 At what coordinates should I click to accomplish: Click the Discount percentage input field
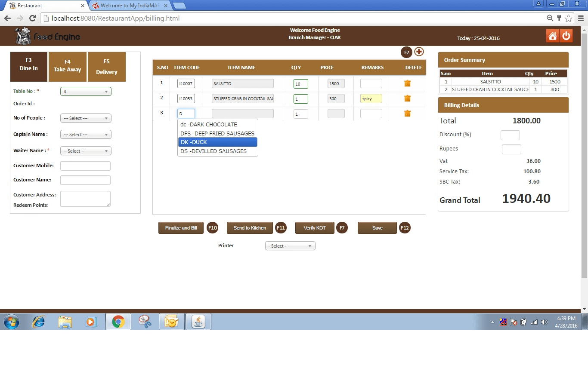(x=510, y=135)
